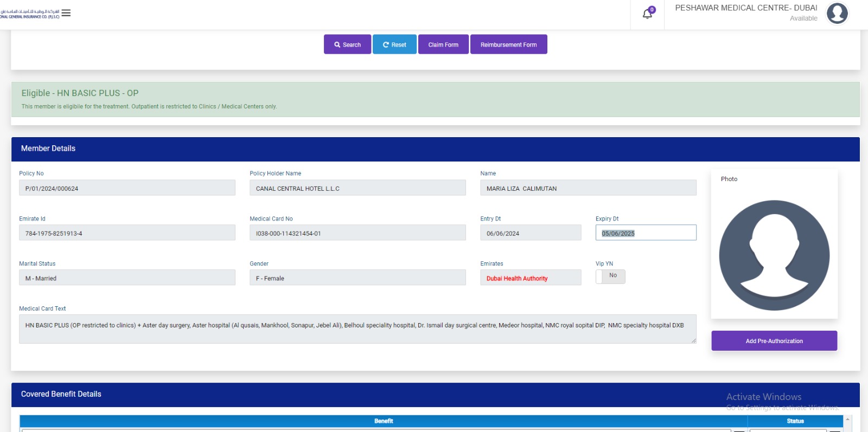Select the Policy No field

127,188
